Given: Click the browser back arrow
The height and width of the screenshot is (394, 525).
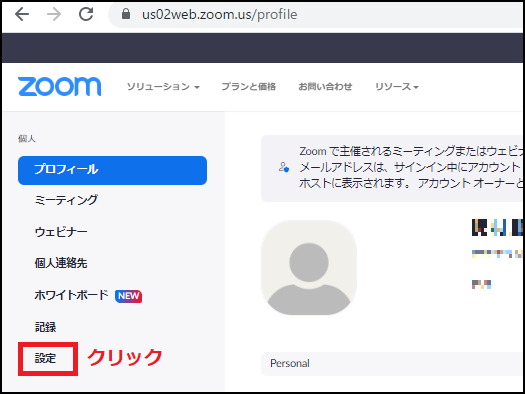Looking at the screenshot, I should 22,14.
